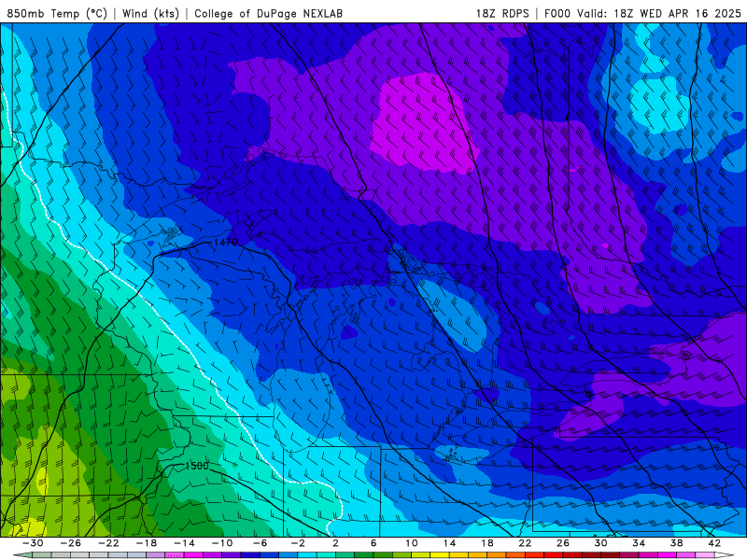The image size is (747, 560).
Task: Click the 2 value on the temperature scale
Action: [x=335, y=543]
